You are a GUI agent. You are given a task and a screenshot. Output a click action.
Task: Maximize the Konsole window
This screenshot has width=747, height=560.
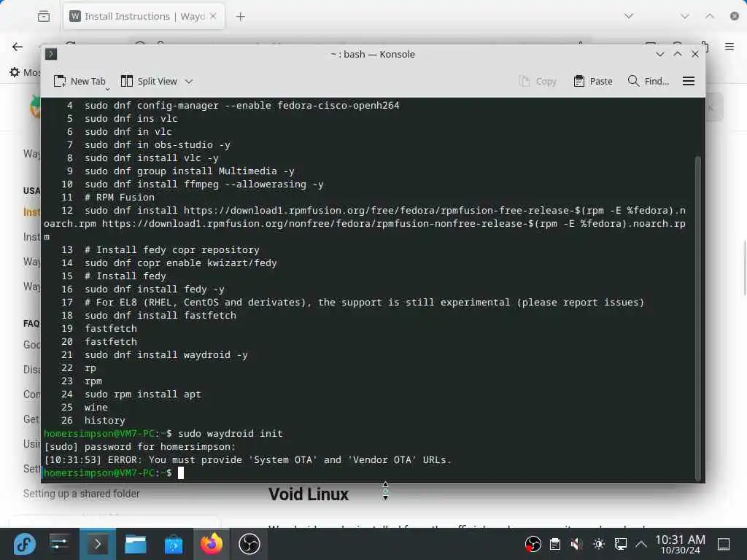coord(678,54)
